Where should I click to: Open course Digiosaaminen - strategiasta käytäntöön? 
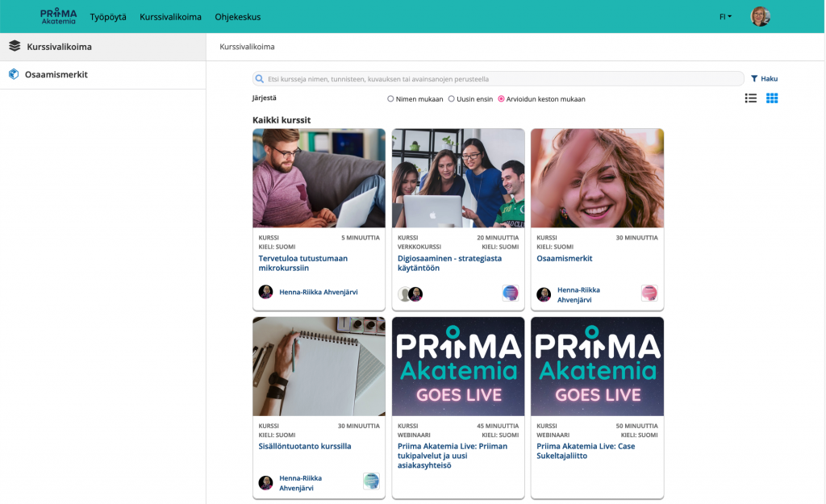[x=449, y=264]
